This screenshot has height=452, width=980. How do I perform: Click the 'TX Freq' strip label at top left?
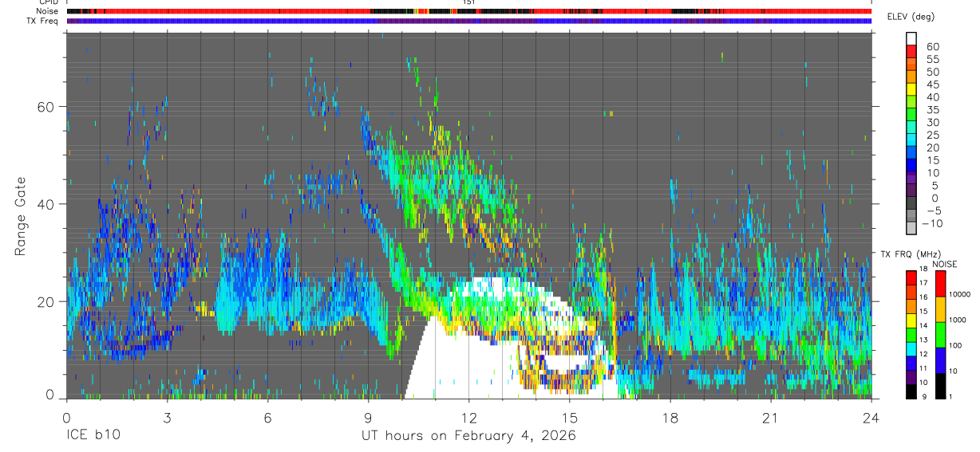click(42, 21)
